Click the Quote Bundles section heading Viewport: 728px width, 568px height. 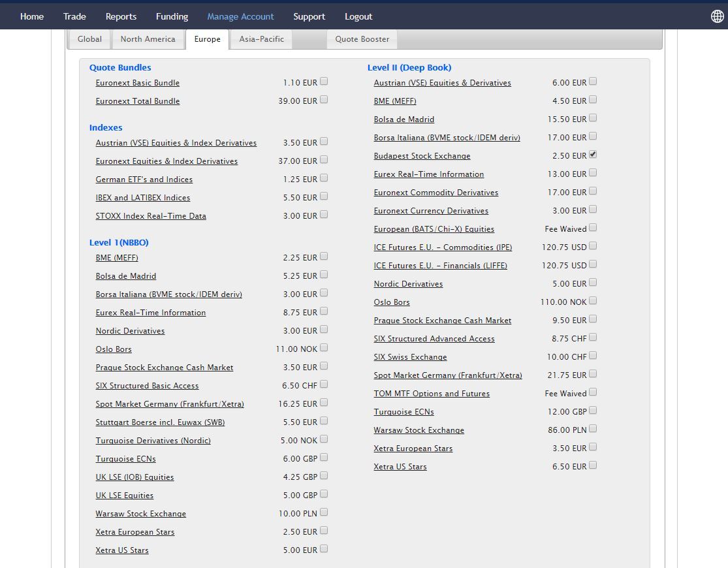120,67
